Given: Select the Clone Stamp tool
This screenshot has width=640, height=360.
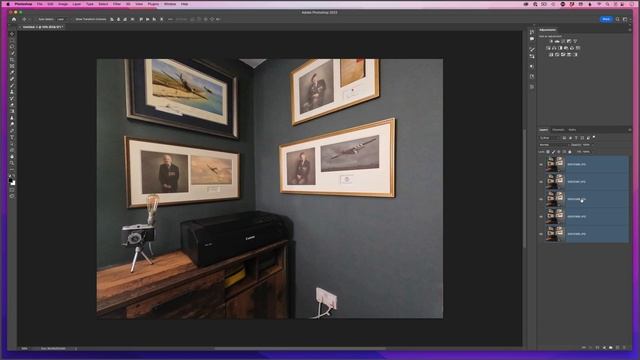Looking at the screenshot, I should pyautogui.click(x=12, y=92).
